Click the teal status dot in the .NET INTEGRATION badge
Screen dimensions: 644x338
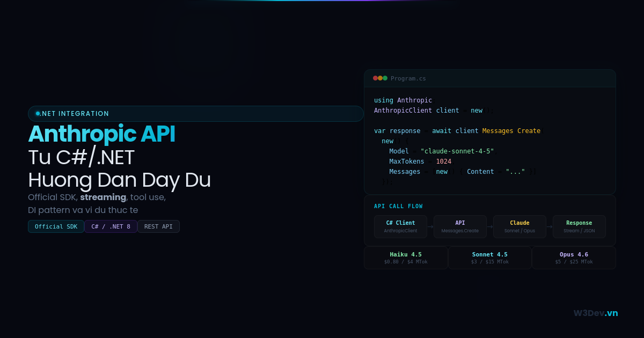point(37,113)
